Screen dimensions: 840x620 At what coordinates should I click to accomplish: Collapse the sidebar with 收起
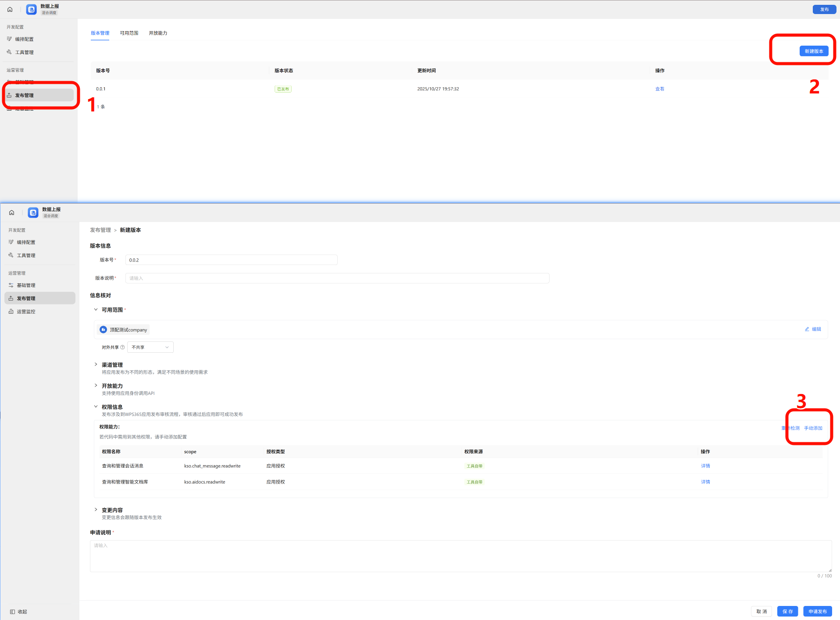[x=19, y=612]
